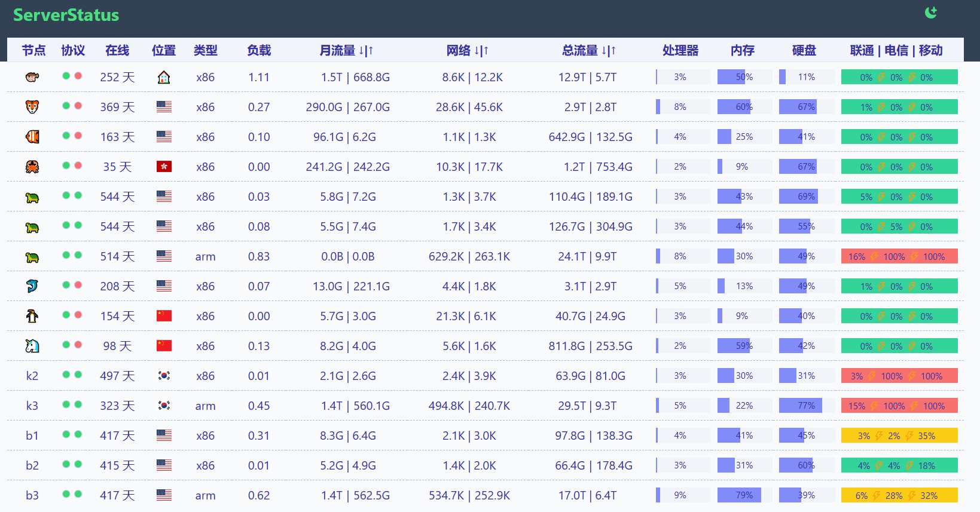Click the green protocol dot in the penguin row
980x512 pixels.
point(66,315)
